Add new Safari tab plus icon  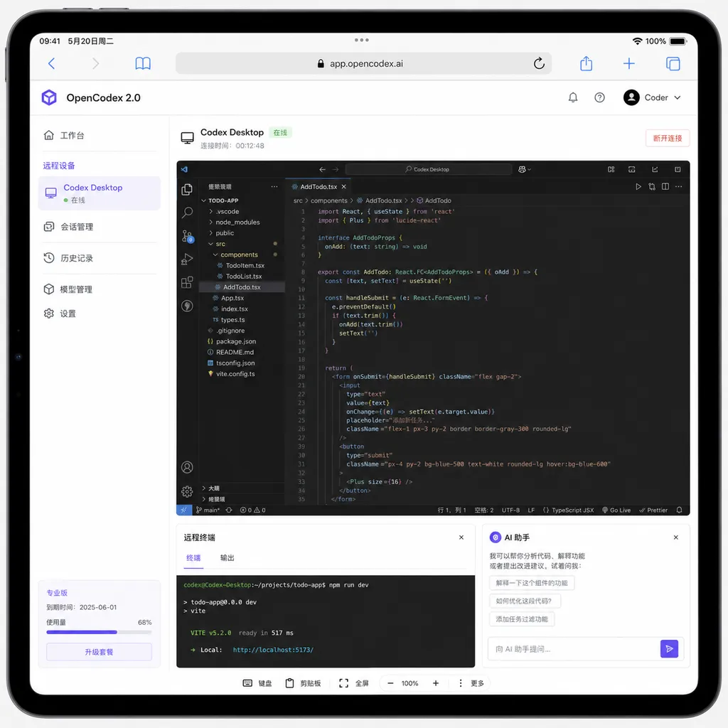pyautogui.click(x=628, y=63)
